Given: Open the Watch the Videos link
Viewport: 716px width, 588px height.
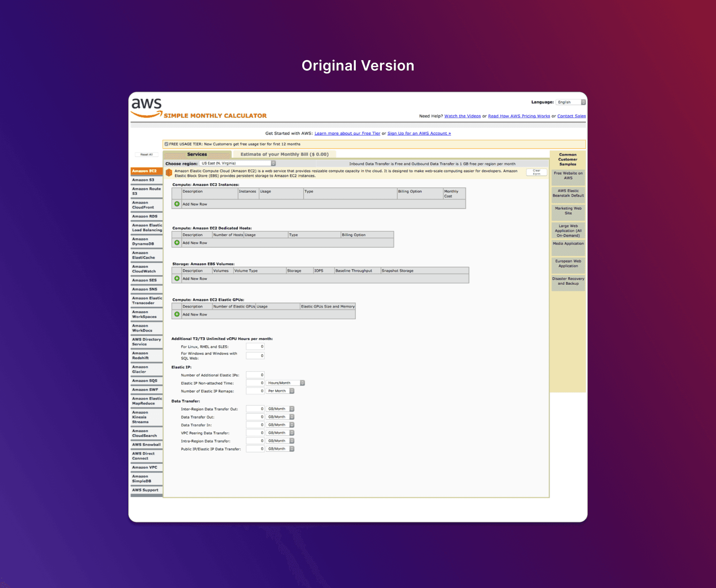Looking at the screenshot, I should 462,116.
